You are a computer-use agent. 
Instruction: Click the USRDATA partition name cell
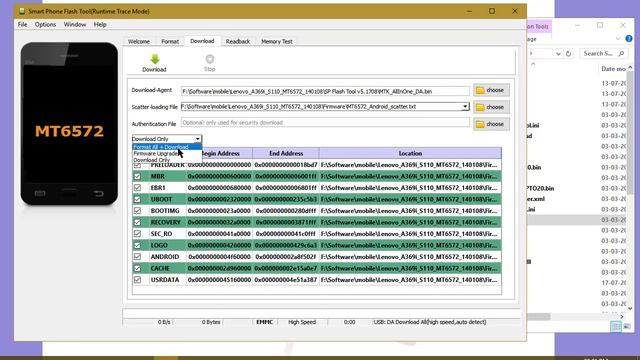click(x=165, y=280)
